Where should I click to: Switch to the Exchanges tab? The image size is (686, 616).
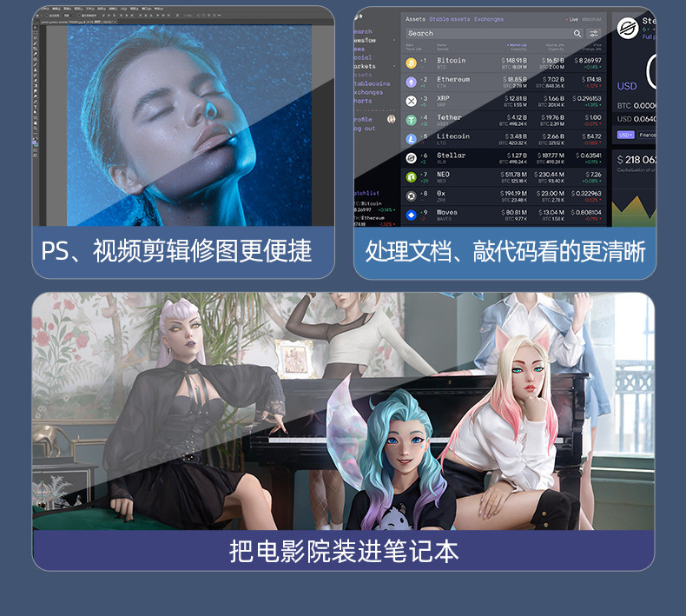pyautogui.click(x=489, y=19)
